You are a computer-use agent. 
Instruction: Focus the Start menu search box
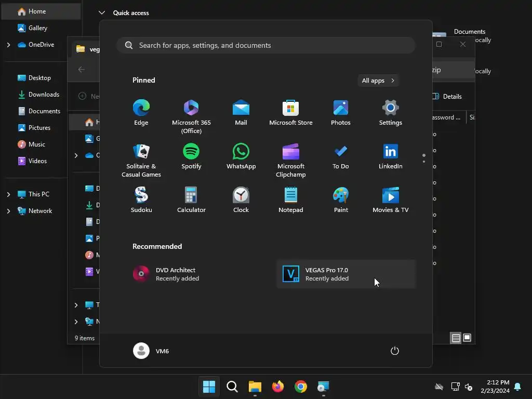coord(265,45)
